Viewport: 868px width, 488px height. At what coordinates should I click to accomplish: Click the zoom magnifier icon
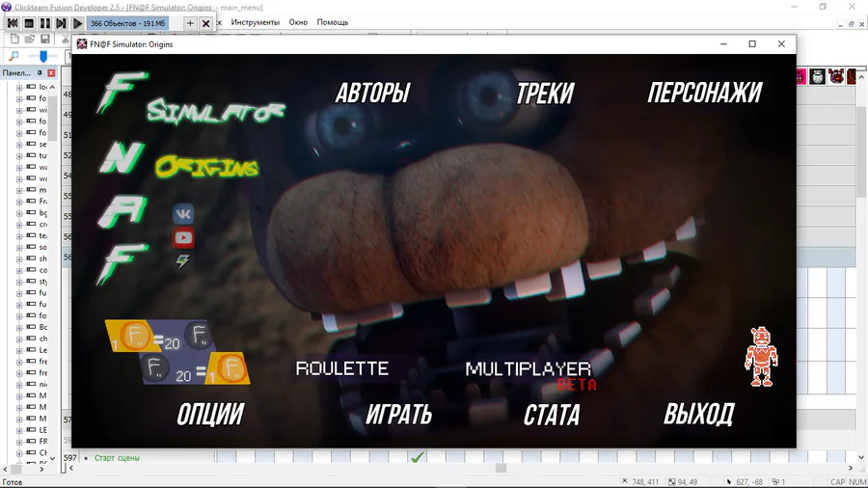[x=14, y=56]
